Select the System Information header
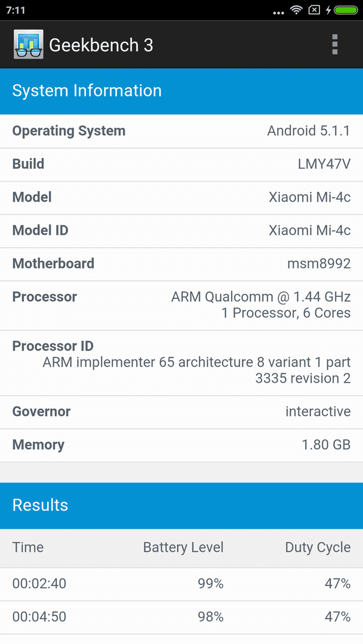 click(181, 91)
